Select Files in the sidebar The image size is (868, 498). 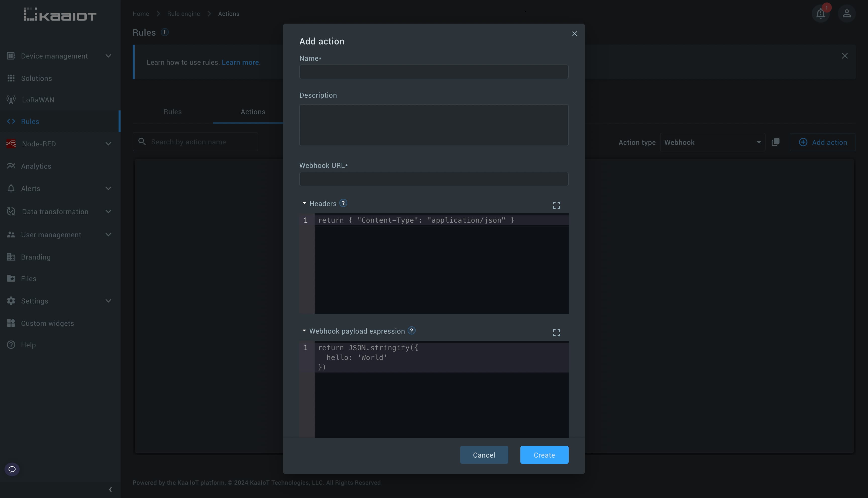[x=60, y=278]
